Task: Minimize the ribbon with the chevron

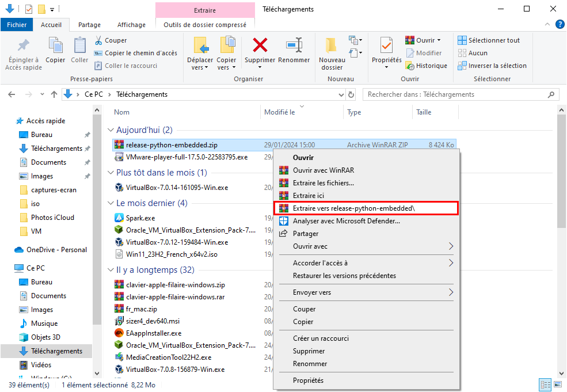Action: click(x=547, y=25)
